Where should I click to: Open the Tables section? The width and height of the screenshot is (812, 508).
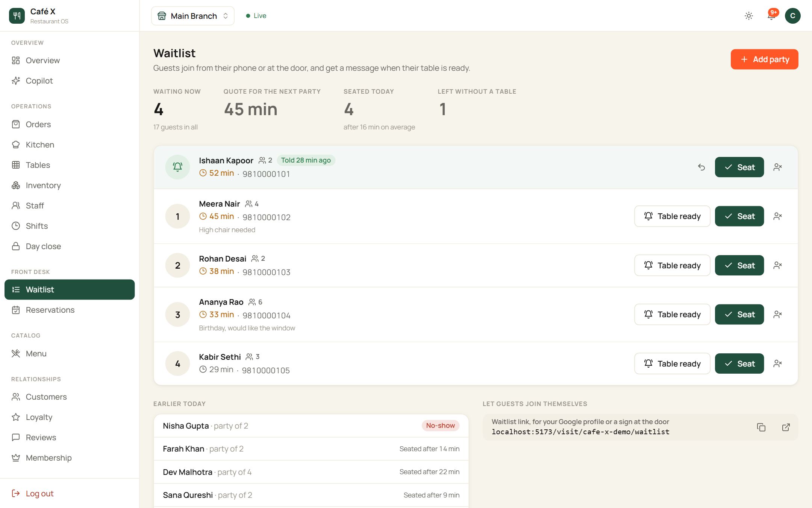coord(70,165)
